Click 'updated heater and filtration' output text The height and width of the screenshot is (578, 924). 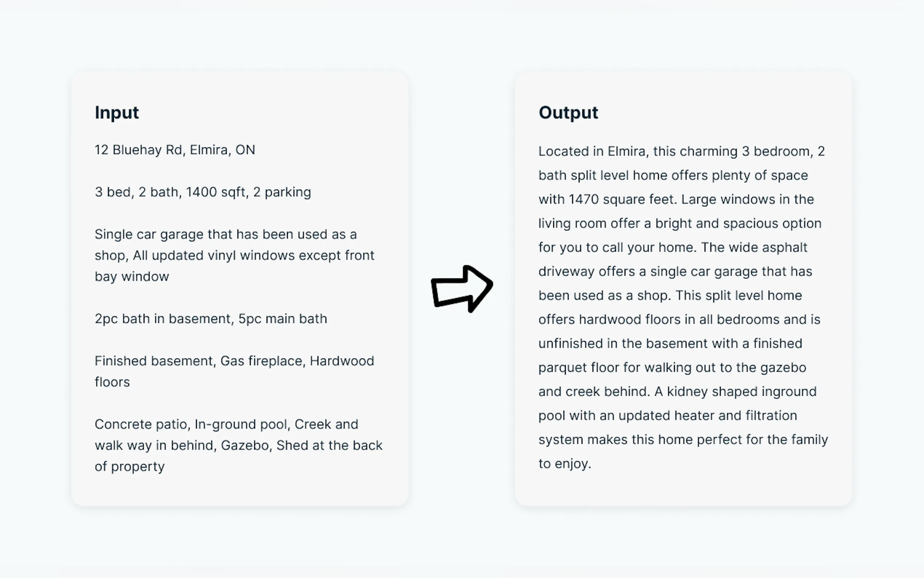point(708,416)
